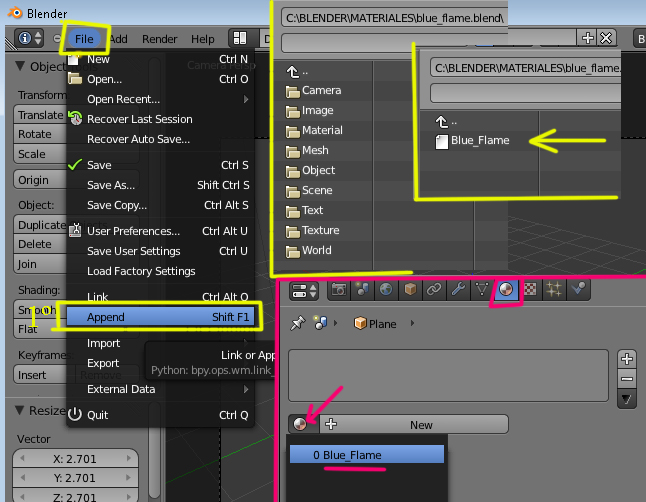Image resolution: width=646 pixels, height=502 pixels.
Task: Click Link in the File menu
Action: tap(160, 296)
